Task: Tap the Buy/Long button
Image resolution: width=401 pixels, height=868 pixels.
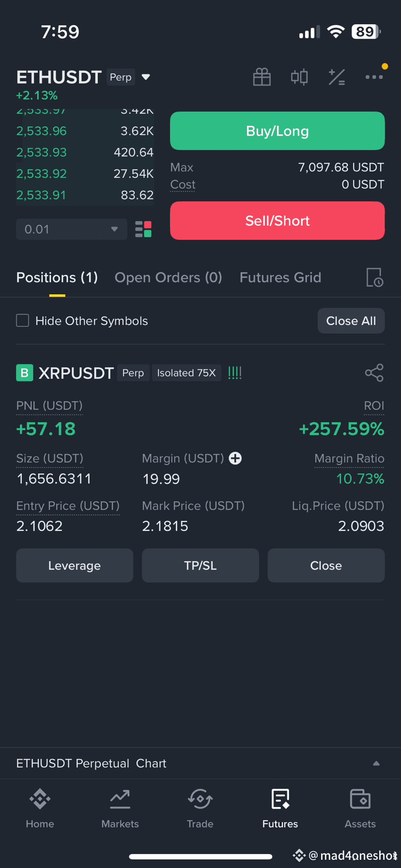Action: pos(278,131)
